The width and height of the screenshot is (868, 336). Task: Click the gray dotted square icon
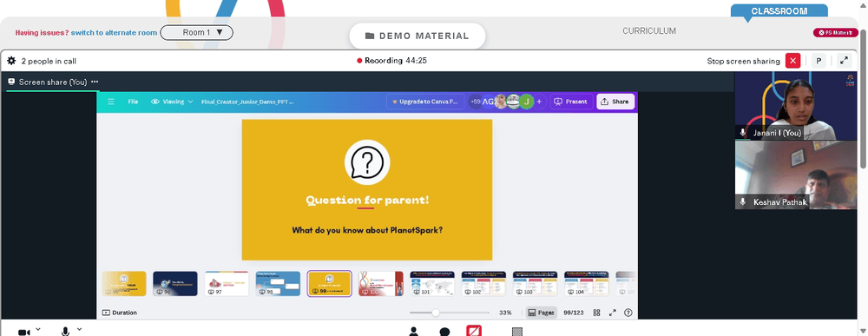[517, 333]
